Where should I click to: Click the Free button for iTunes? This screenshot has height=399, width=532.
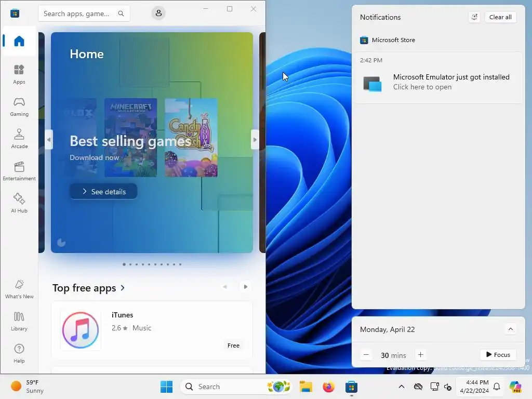point(233,345)
